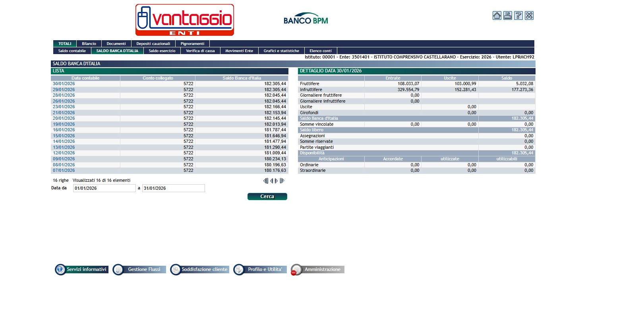
Task: Click the Somme vincolate label
Action: pos(317,124)
